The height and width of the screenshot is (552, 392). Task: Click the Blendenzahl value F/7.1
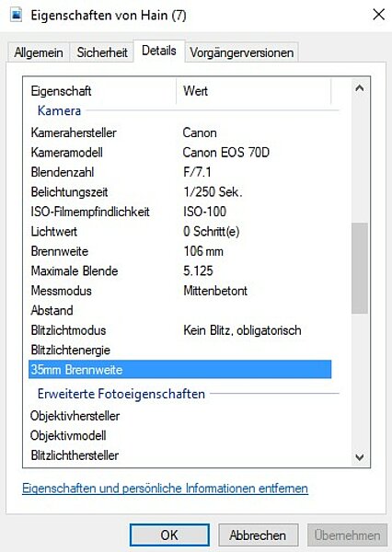[197, 172]
